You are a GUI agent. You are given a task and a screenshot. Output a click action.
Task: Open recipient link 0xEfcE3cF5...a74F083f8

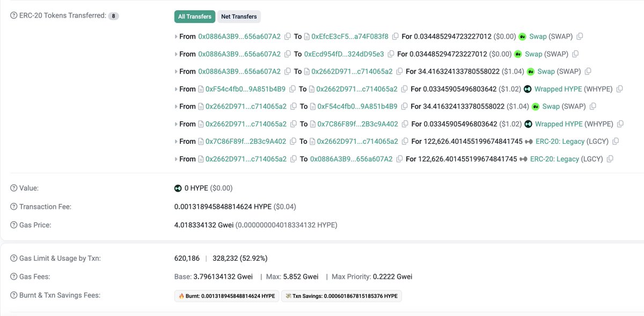point(350,36)
